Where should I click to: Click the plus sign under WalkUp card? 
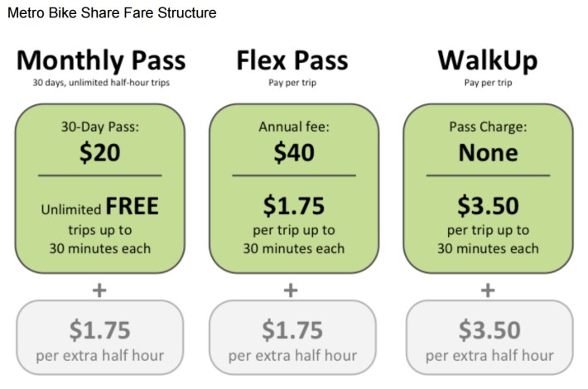click(x=488, y=291)
